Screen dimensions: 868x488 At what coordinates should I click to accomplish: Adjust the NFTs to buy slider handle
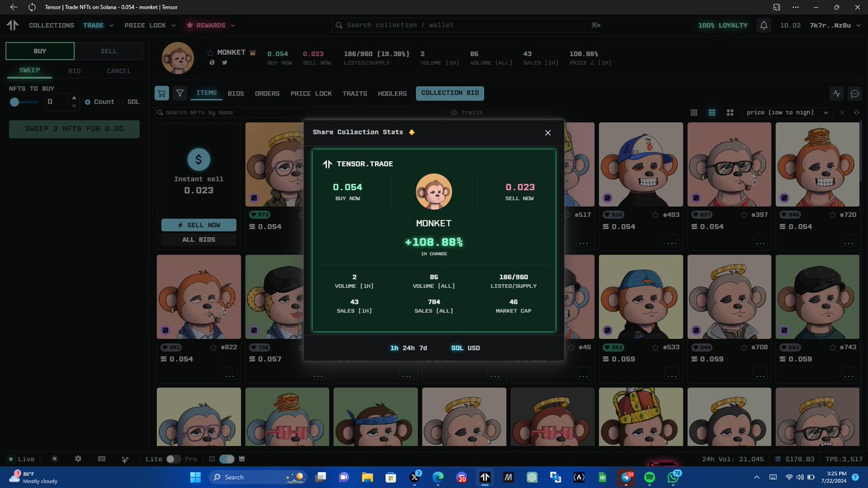coord(14,102)
